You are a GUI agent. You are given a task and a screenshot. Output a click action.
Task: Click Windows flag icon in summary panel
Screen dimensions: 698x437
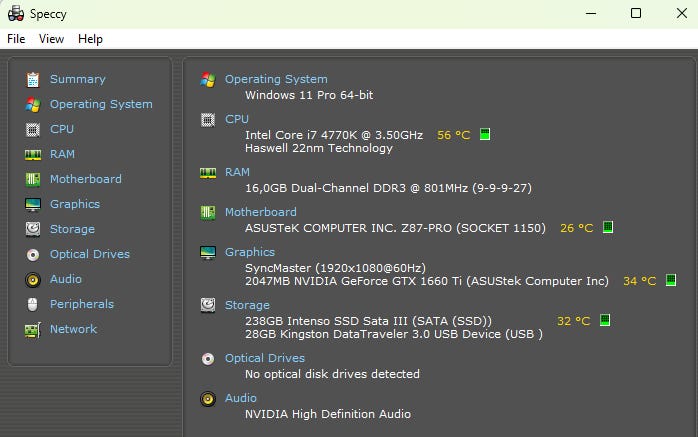208,80
